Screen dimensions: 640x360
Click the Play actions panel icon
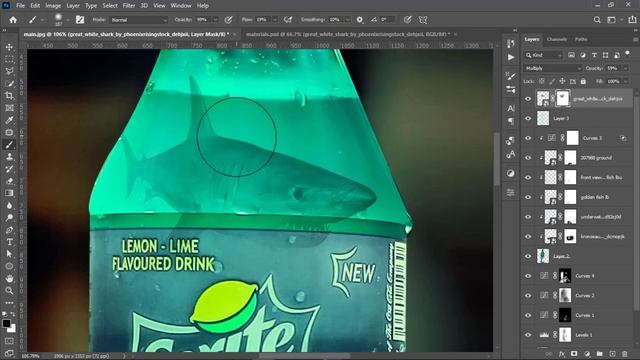[511, 58]
